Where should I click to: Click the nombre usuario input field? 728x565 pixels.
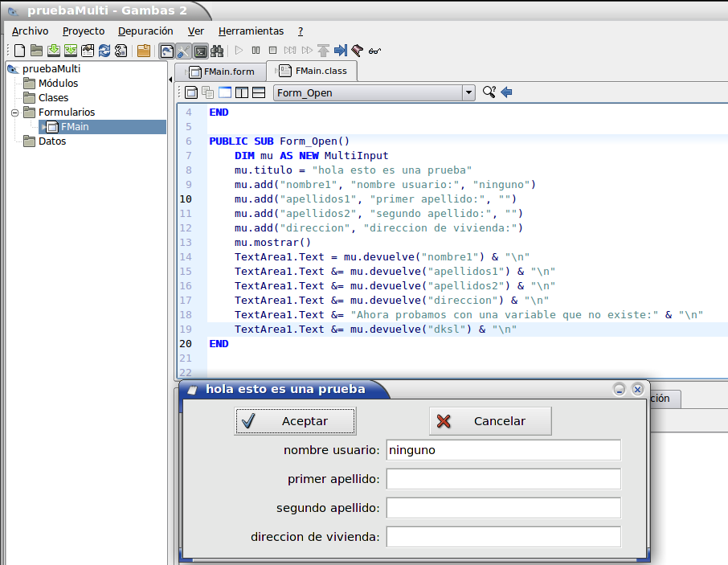coord(503,450)
